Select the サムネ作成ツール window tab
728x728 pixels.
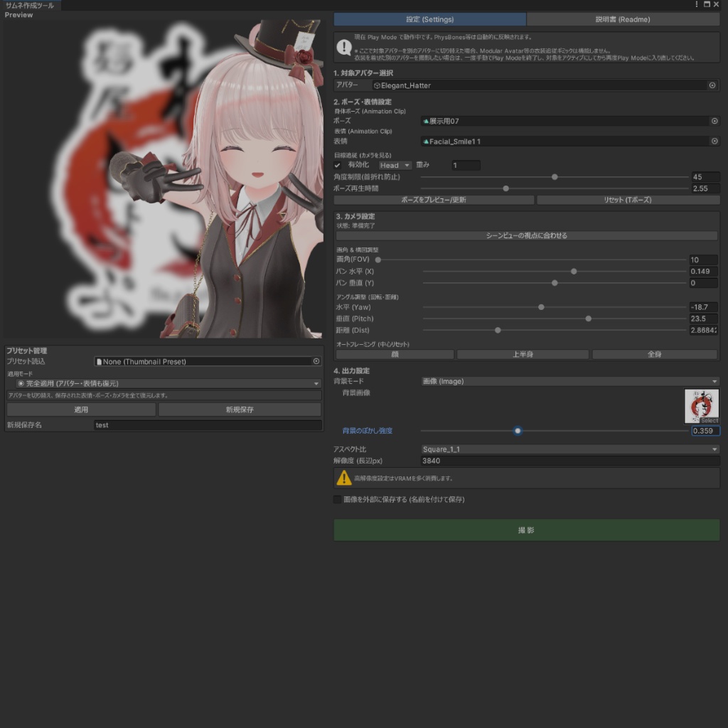(31, 4)
